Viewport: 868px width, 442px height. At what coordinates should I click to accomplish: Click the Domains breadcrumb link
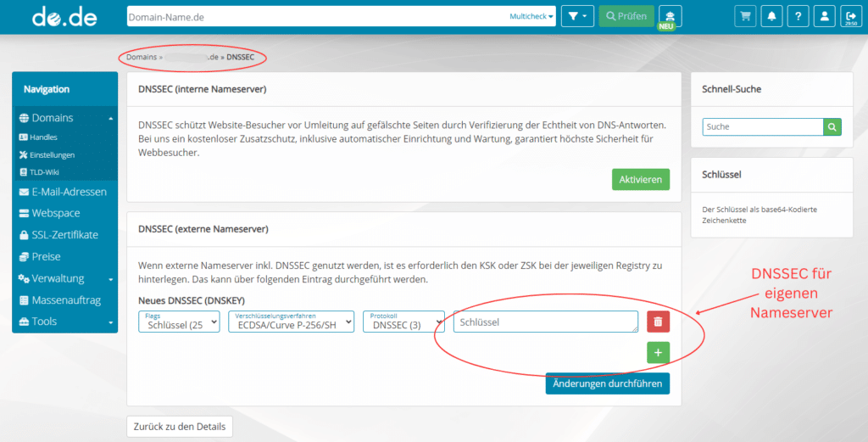coord(142,57)
